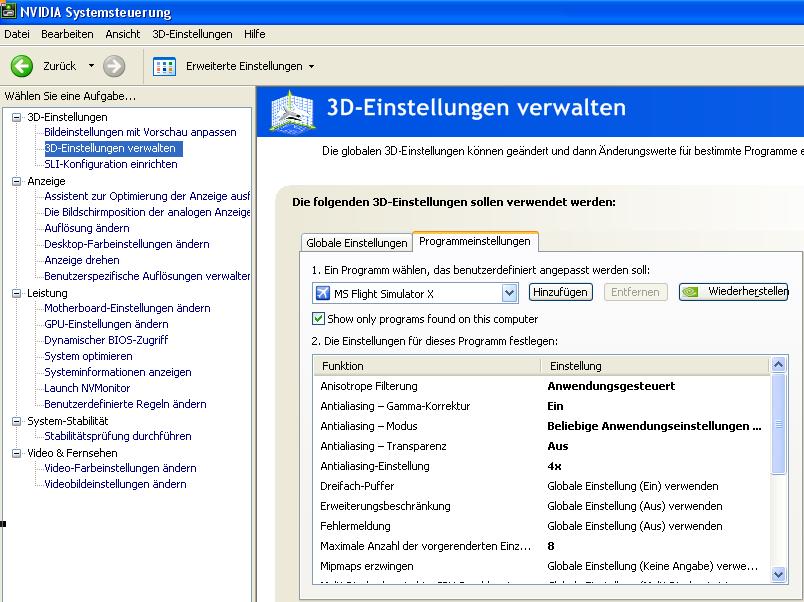Open Stabilitätsprüfung durchführen
Image resolution: width=804 pixels, height=602 pixels.
118,436
